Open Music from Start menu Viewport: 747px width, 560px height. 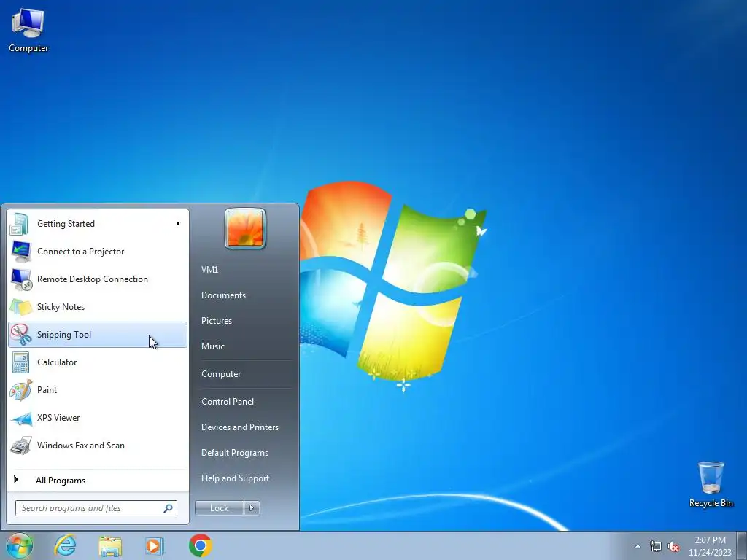[x=212, y=346]
